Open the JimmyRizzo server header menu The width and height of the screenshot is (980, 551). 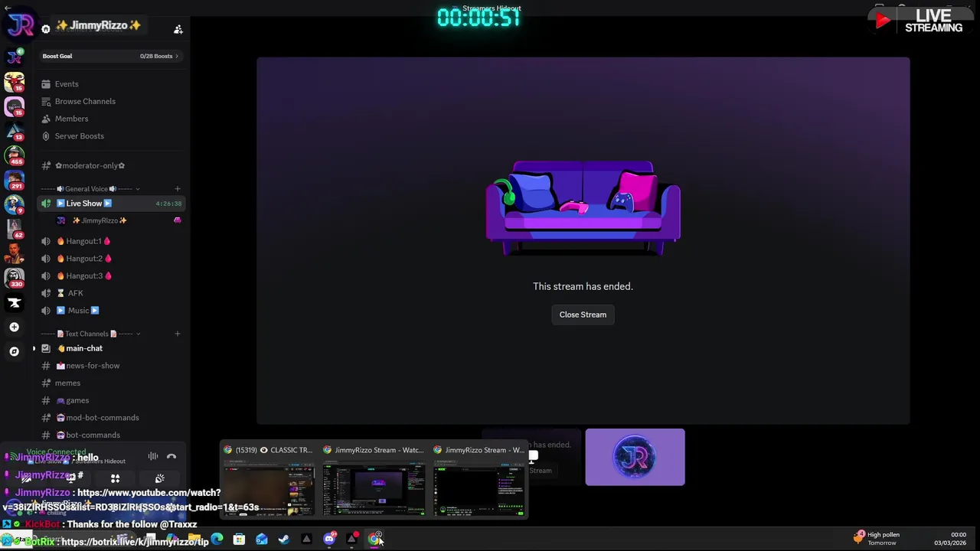click(x=98, y=25)
